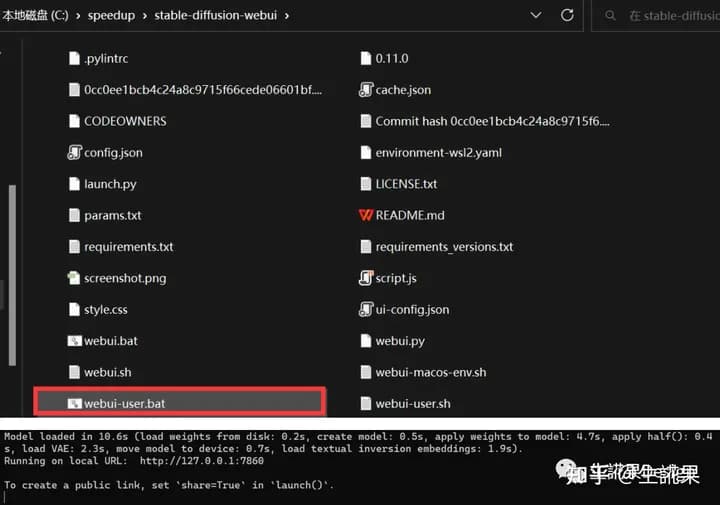Viewport: 720px width, 505px height.
Task: Navigate to the speedup folder breadcrumb
Action: click(x=111, y=16)
